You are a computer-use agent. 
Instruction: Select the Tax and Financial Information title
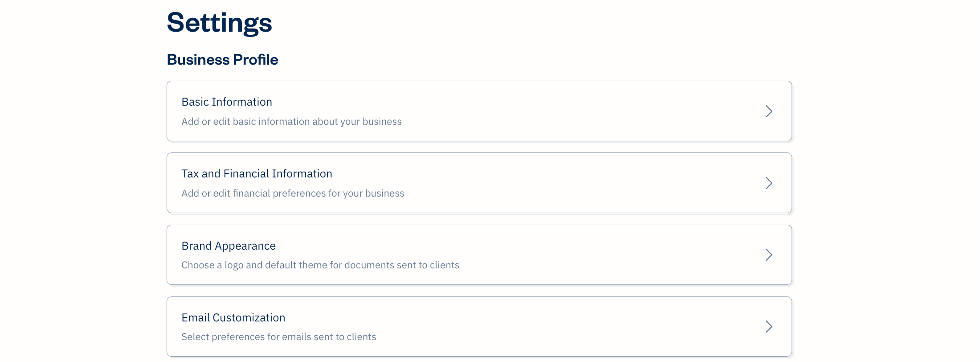coord(257,174)
